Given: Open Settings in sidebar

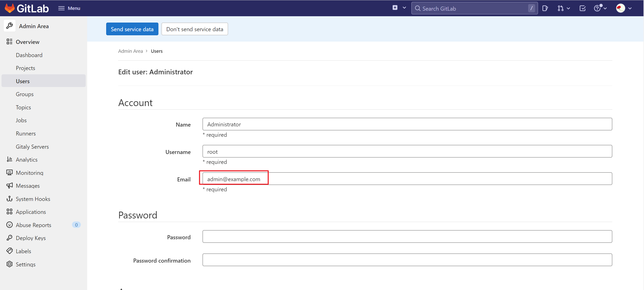Looking at the screenshot, I should (x=26, y=264).
